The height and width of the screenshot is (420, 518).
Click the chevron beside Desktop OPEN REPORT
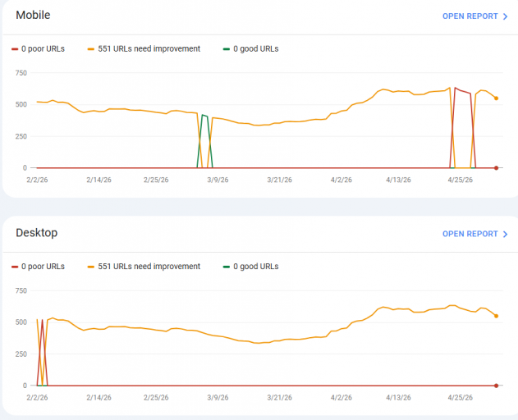click(x=505, y=234)
